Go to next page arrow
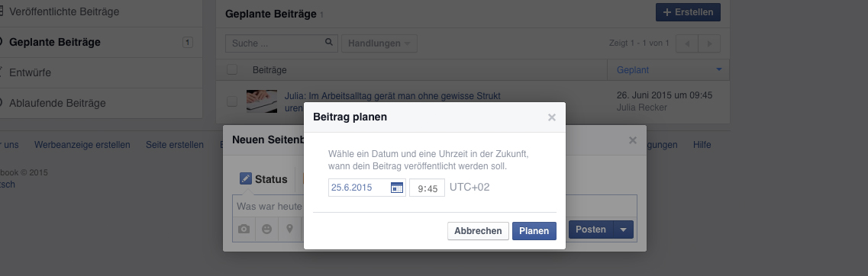 click(x=709, y=43)
